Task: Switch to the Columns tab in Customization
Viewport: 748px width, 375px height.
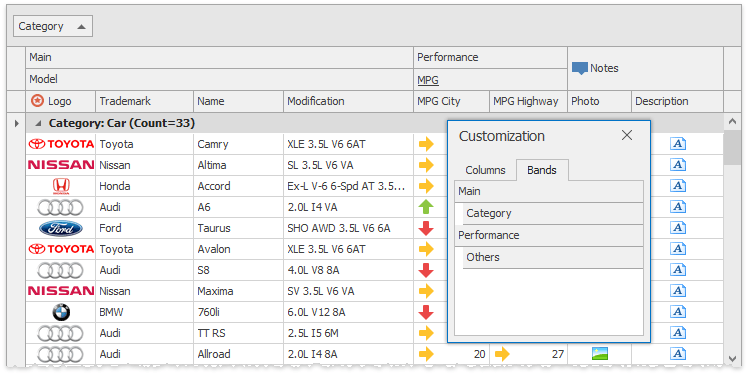Action: pos(485,170)
